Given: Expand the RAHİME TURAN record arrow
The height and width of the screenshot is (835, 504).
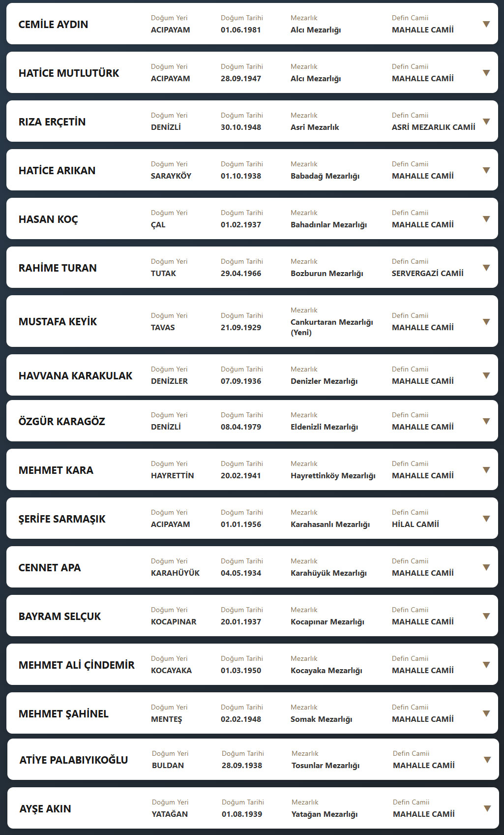Looking at the screenshot, I should (486, 268).
